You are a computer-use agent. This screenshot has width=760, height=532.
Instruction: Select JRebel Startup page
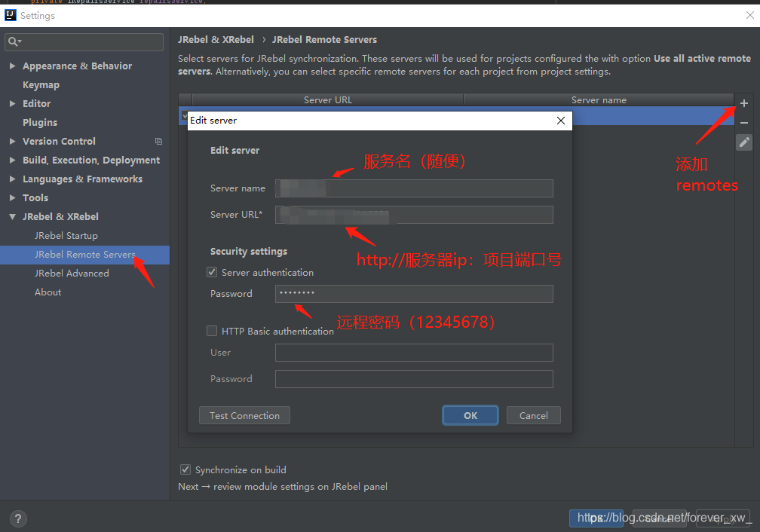pyautogui.click(x=66, y=235)
